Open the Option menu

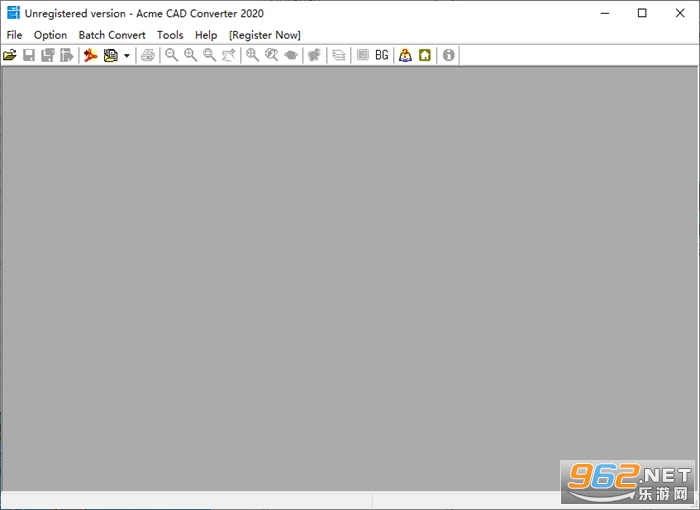click(50, 35)
